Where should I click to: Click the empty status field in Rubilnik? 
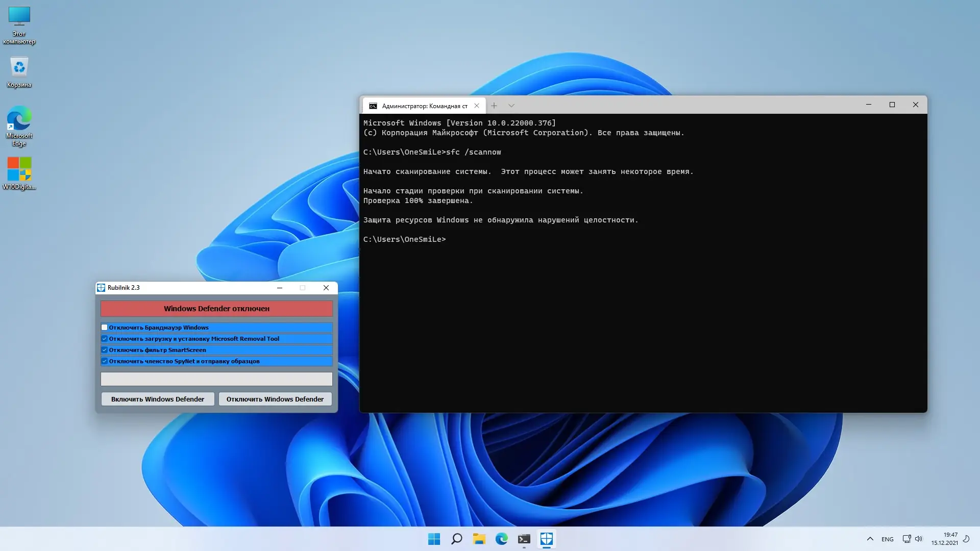[216, 379]
